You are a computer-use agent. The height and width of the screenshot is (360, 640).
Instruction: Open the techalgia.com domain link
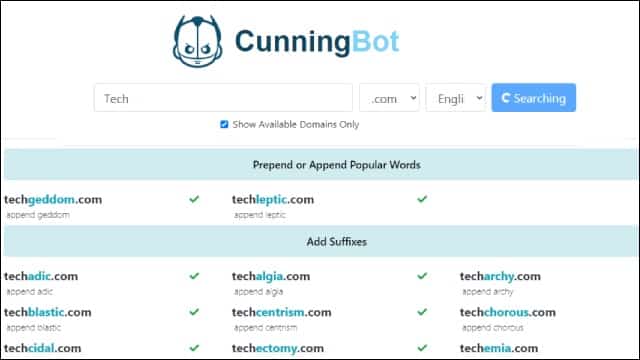pos(271,276)
